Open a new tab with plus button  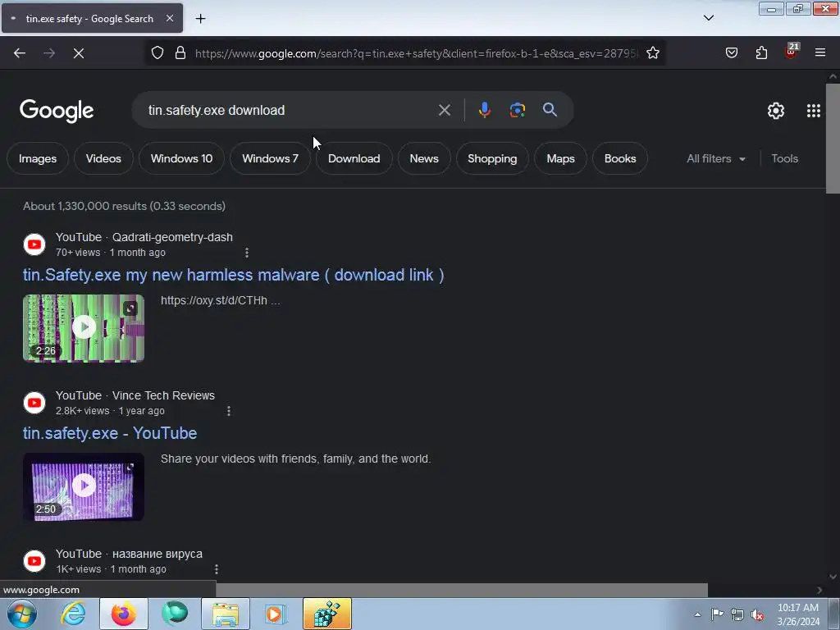coord(200,19)
